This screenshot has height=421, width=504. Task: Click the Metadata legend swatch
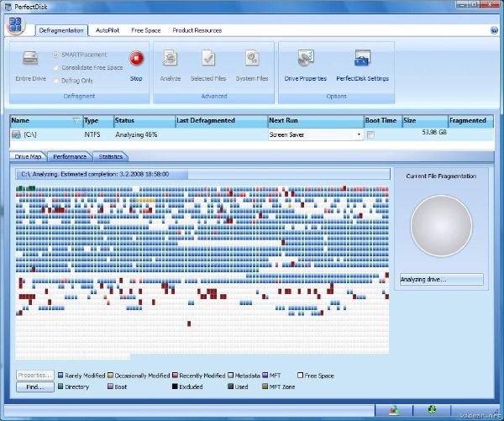(x=230, y=375)
